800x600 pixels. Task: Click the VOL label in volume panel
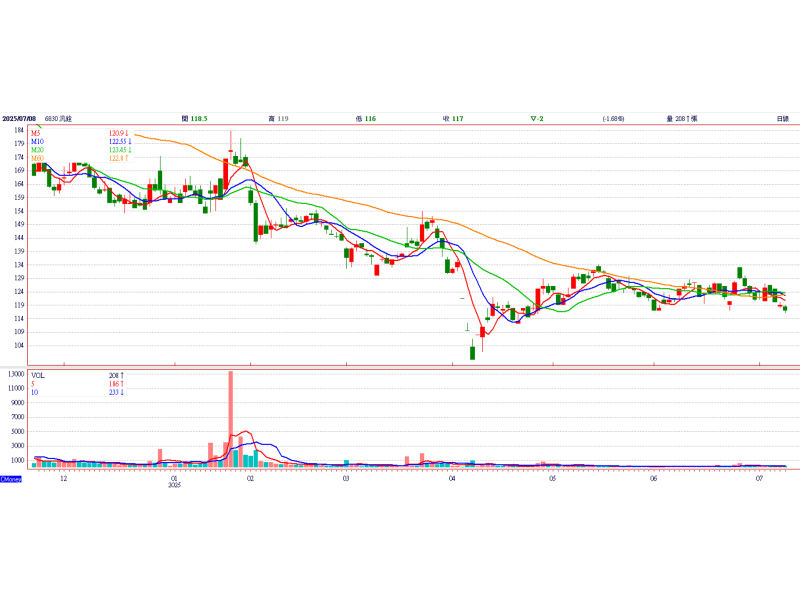(x=39, y=373)
